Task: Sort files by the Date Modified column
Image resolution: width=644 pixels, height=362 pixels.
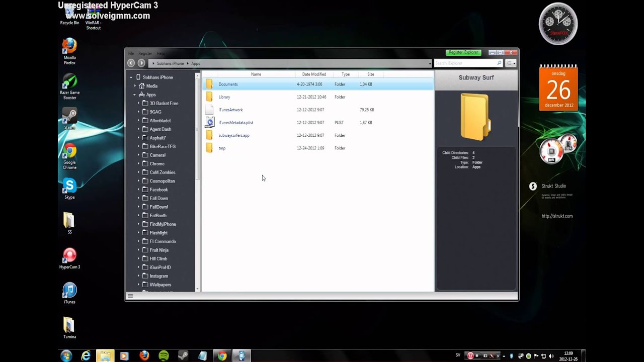Action: [314, 74]
